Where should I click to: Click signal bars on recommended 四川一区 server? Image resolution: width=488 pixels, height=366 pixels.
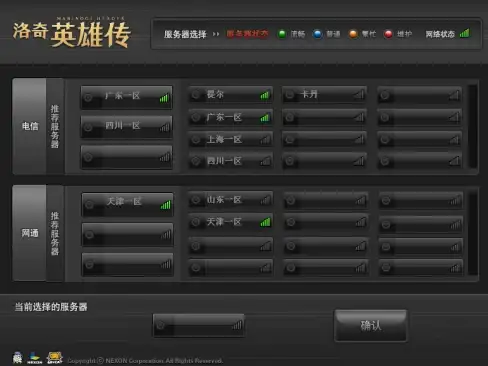(x=165, y=127)
